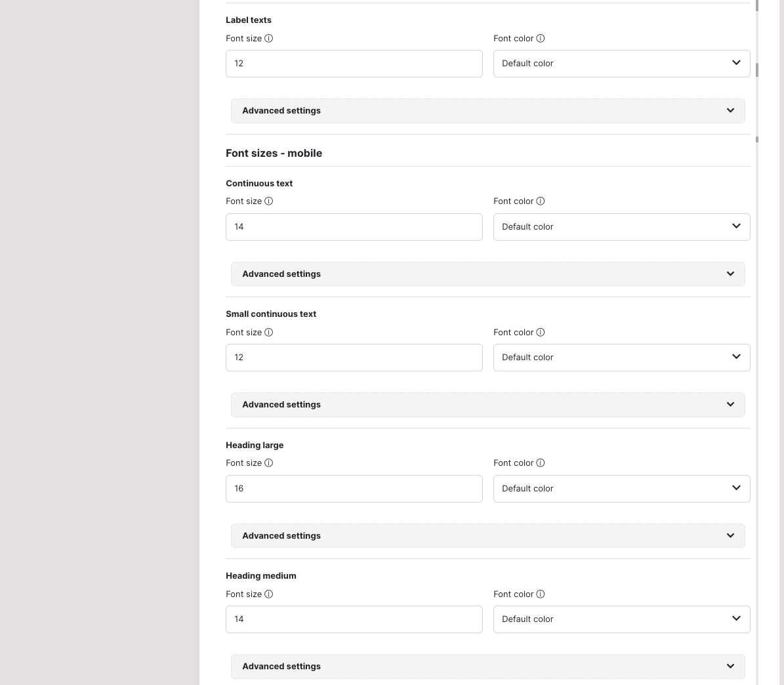Click Continuous text Font color info icon
Screen dimensions: 784x685
[541, 201]
